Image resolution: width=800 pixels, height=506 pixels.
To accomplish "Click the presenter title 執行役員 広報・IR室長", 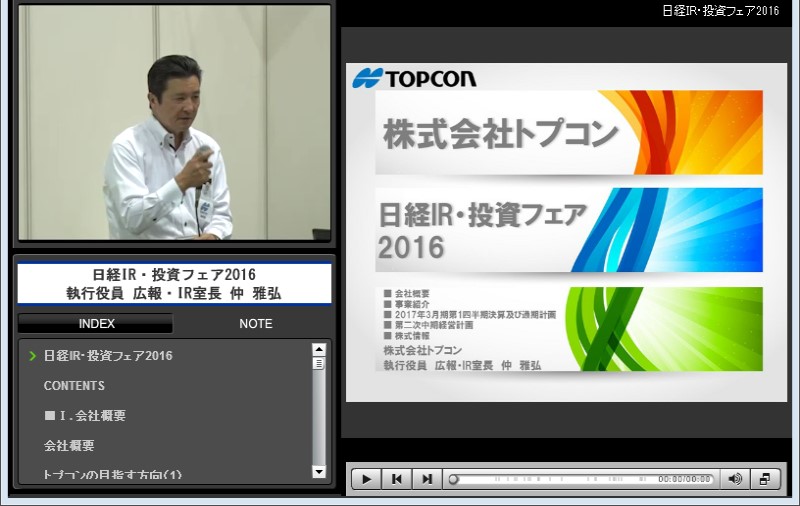I will coord(144,293).
